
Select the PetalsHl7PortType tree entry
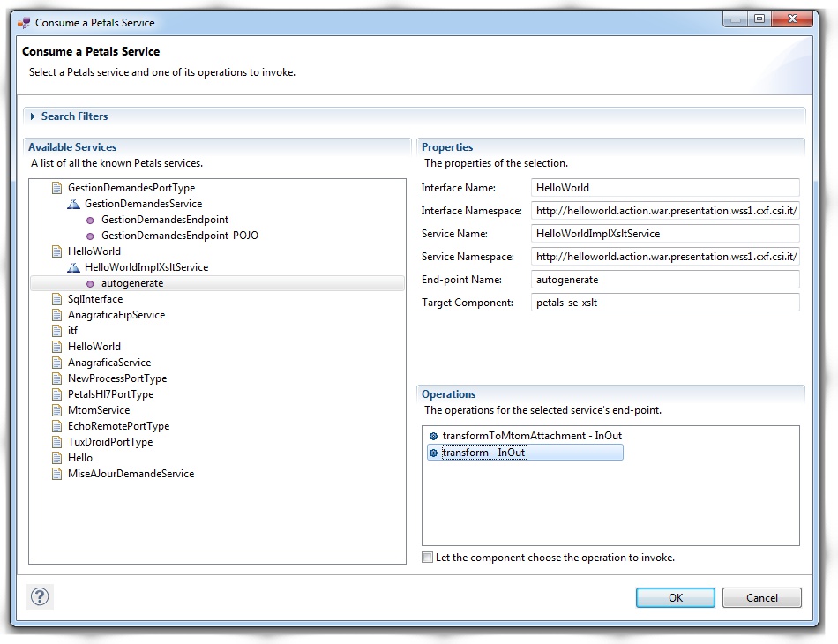pyautogui.click(x=110, y=394)
